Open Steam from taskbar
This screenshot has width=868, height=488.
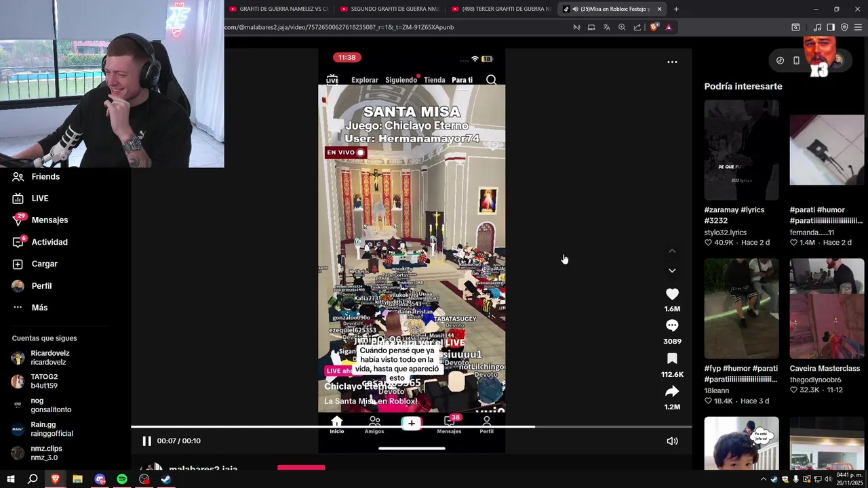point(166,479)
